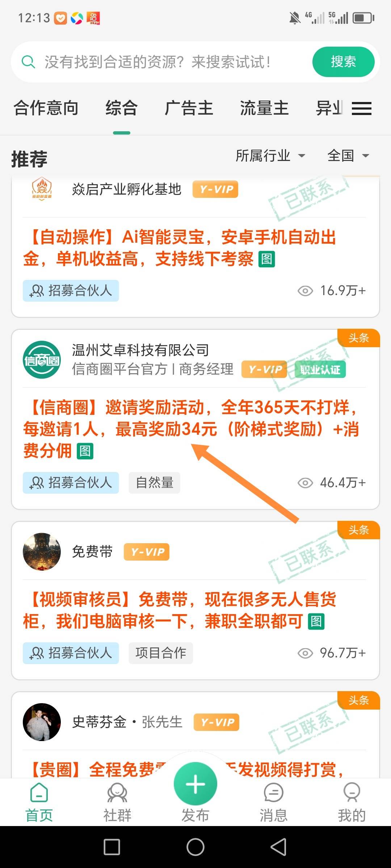Go to 我的 profile icon
Viewport: 391px width, 868px height.
point(352,792)
